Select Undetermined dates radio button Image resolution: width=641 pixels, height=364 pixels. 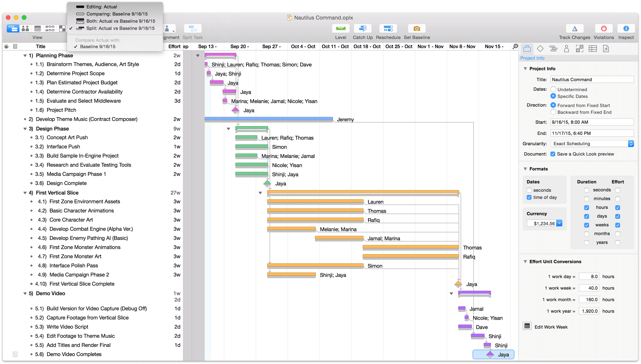pos(553,89)
